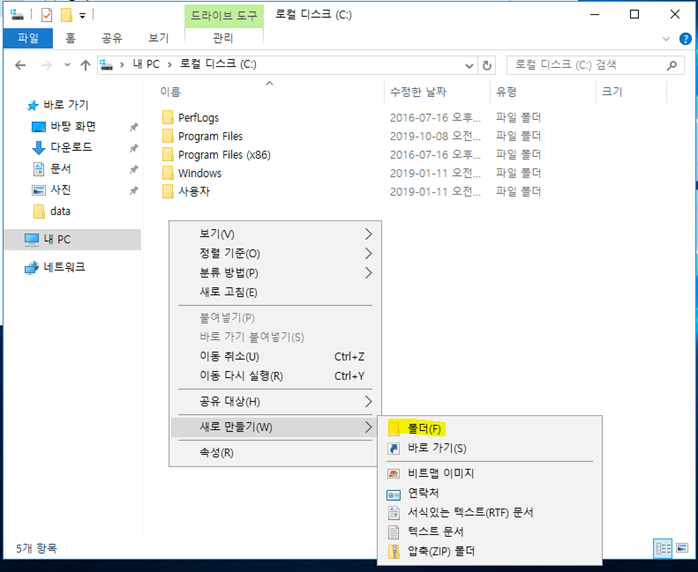Open the 관리 drive tools tab
Image resolution: width=698 pixels, height=572 pixels.
[223, 38]
